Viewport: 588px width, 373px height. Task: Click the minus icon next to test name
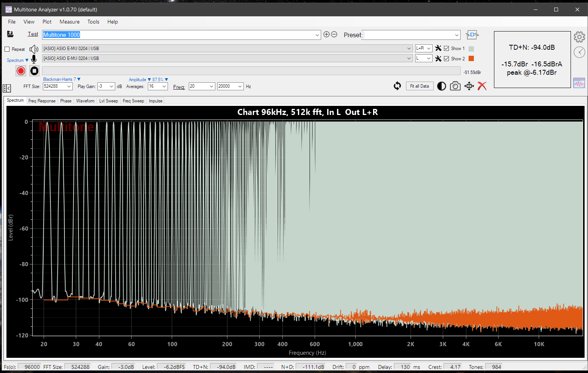(x=334, y=35)
